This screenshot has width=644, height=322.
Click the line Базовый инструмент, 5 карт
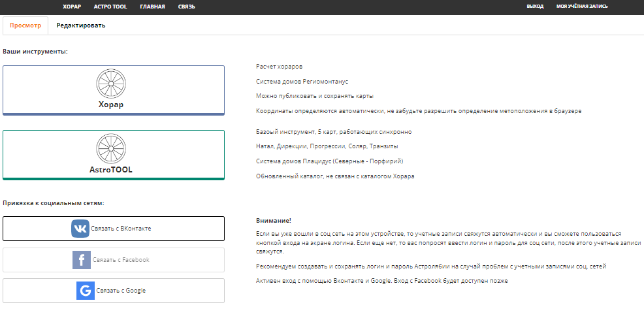334,132
